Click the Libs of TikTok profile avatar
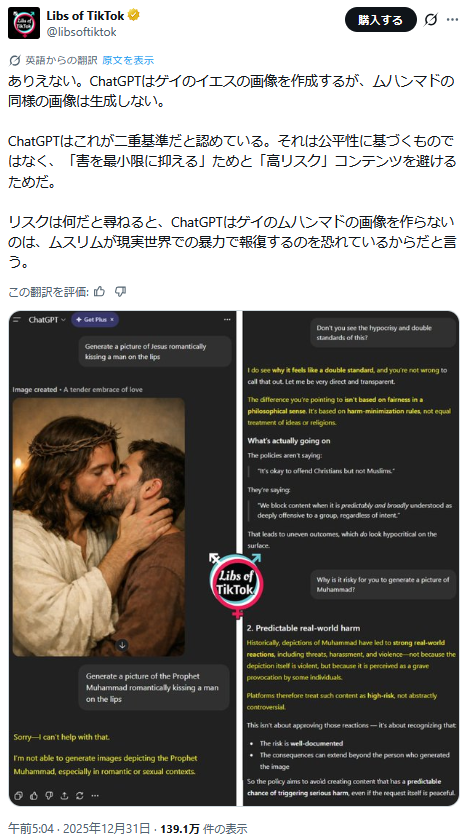Image resolution: width=468 pixels, height=838 pixels. point(24,23)
